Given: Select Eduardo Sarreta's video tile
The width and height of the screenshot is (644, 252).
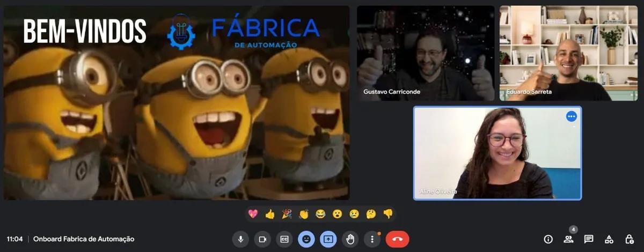Looking at the screenshot, I should pyautogui.click(x=568, y=53).
